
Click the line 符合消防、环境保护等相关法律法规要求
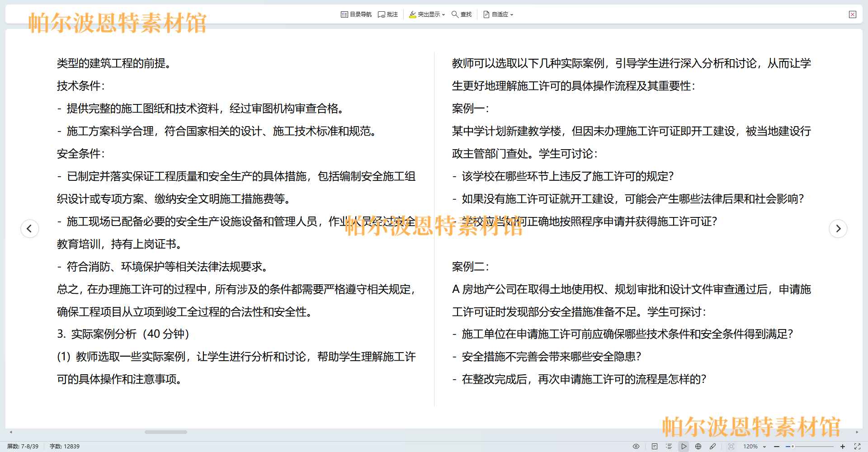pos(163,267)
